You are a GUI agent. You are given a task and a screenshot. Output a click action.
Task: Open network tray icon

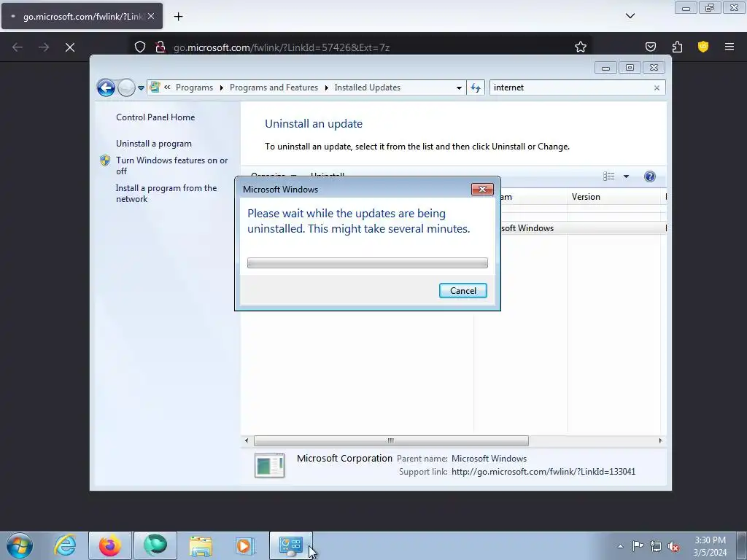(656, 546)
